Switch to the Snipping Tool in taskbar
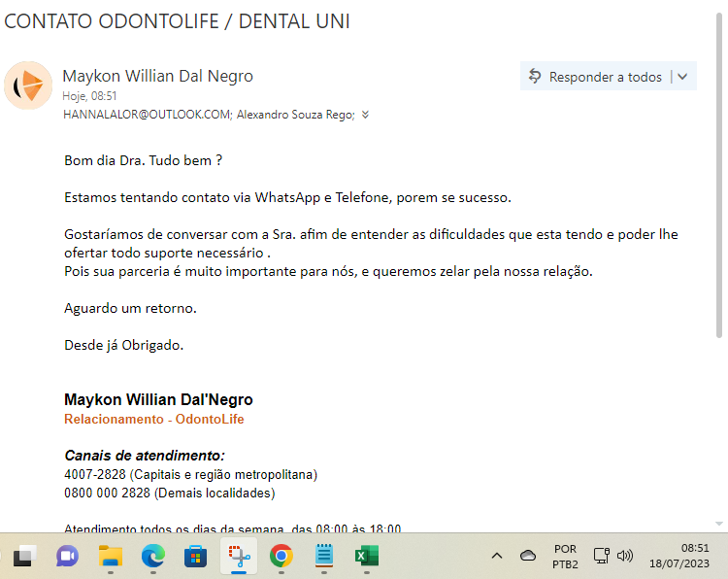Screen dimensions: 728x579 (x=239, y=556)
